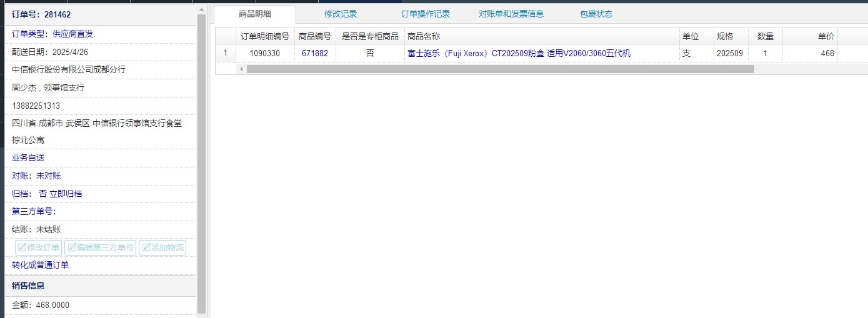Select the 商品明细 tab
This screenshot has width=868, height=318.
point(255,14)
